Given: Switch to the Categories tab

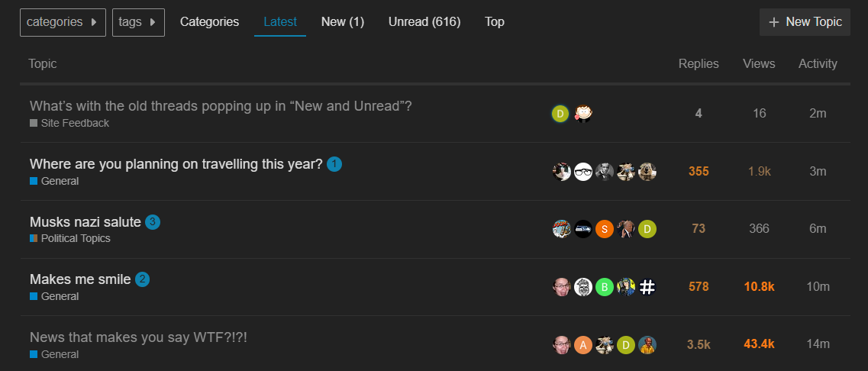Looking at the screenshot, I should [210, 22].
